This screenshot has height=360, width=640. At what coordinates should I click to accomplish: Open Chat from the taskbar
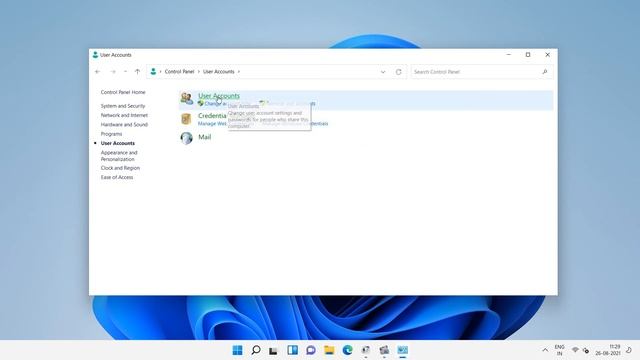click(x=311, y=350)
